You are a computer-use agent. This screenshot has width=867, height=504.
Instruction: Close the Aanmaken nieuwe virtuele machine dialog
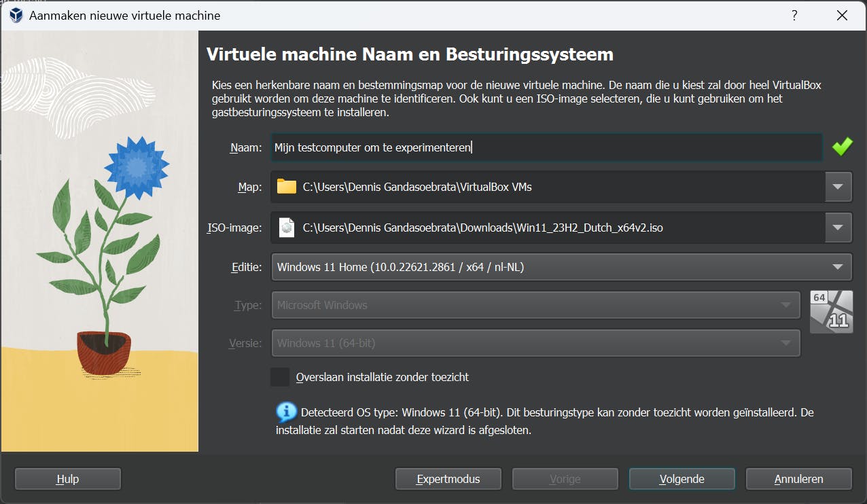842,15
